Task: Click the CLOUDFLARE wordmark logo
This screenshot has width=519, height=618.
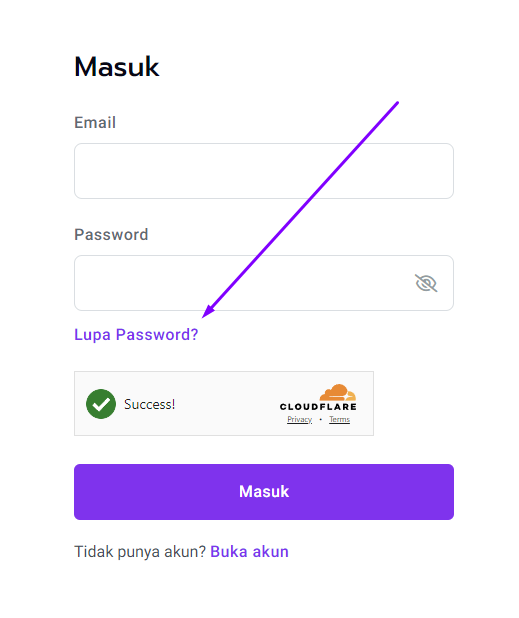Action: tap(318, 406)
